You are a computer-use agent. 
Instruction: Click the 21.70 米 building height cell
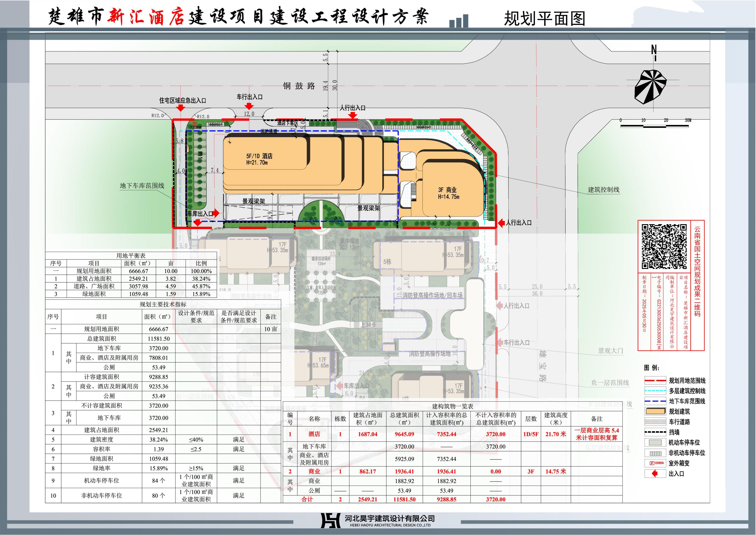[556, 434]
